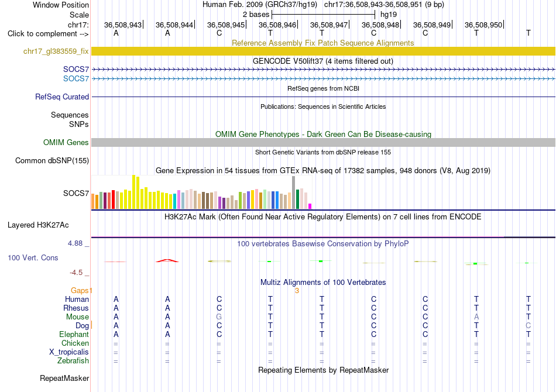This screenshot has width=556, height=392.
Task: Click the 'RefSeq genes from NCBI' title
Action: (x=323, y=88)
